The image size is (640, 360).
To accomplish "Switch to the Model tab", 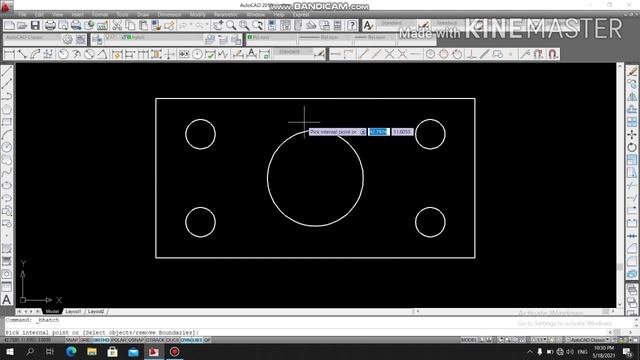I will (52, 311).
